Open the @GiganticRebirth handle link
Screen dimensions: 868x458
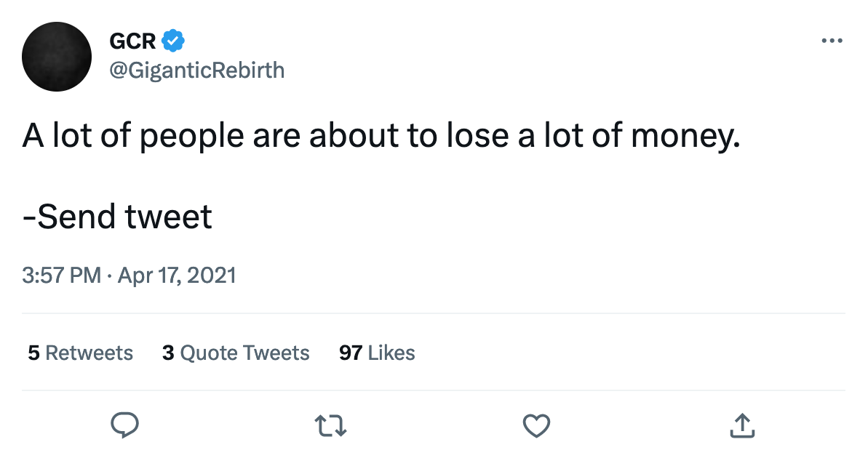tap(196, 70)
